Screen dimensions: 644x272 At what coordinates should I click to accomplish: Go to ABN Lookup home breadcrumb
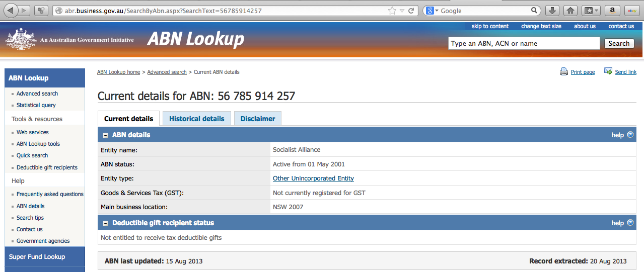click(118, 72)
